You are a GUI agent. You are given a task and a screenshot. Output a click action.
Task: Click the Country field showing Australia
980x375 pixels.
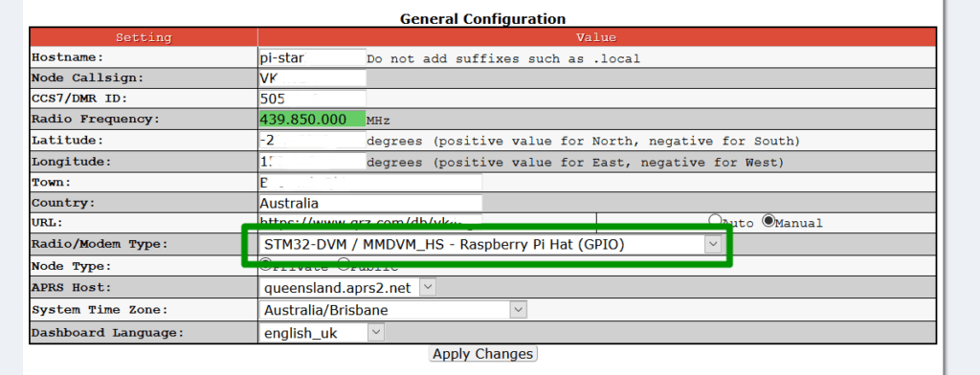tap(370, 203)
